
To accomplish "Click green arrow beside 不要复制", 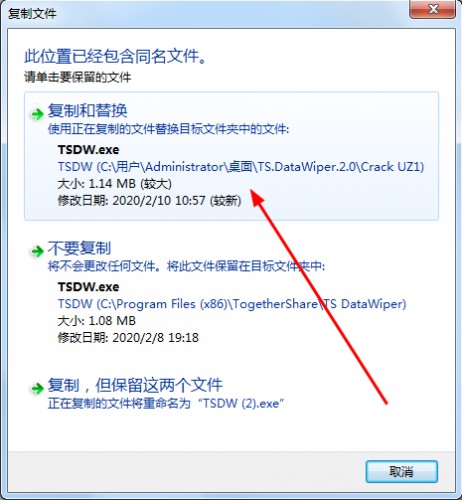I will [x=37, y=251].
